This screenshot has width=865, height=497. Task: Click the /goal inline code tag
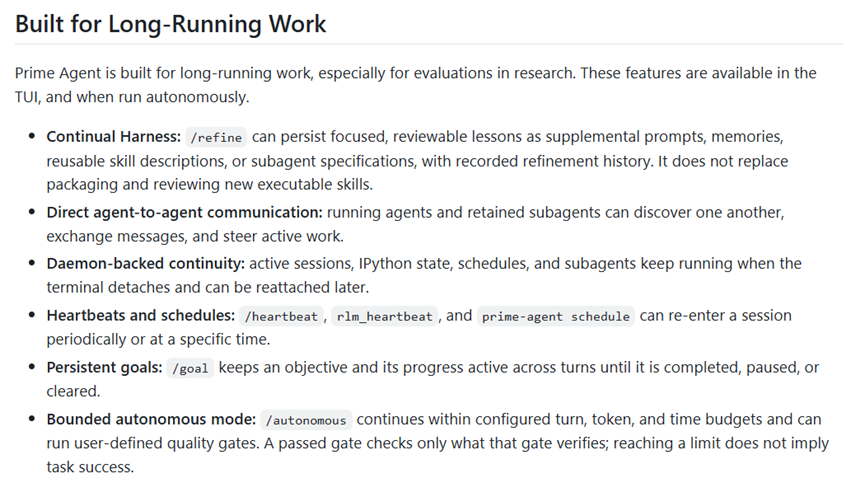(190, 368)
